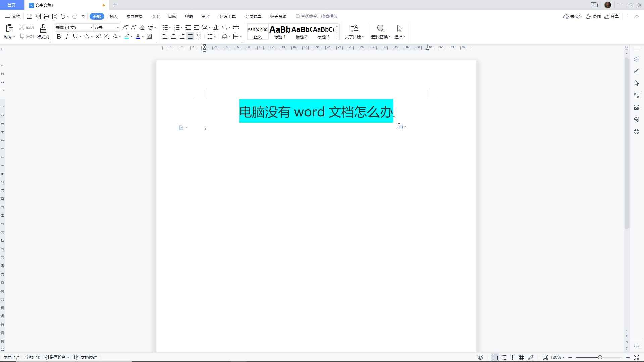
Task: Apply underline to the heading text
Action: coord(75,37)
